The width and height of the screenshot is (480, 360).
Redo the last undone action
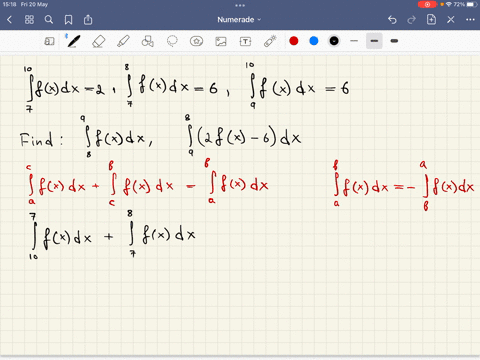(x=412, y=20)
